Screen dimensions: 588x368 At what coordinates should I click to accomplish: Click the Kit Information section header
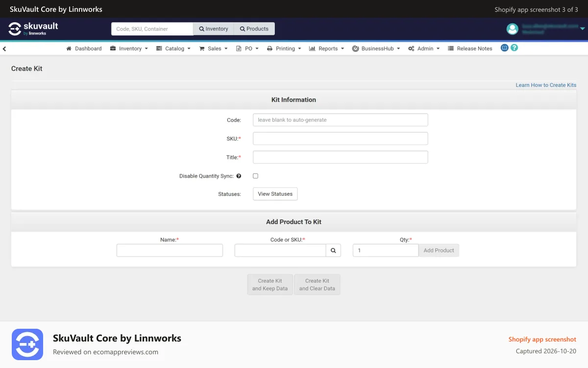(294, 100)
